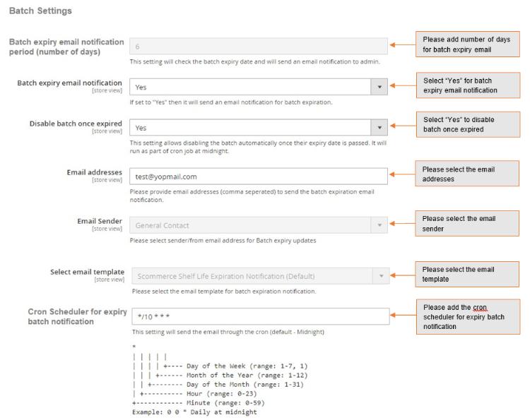Click the 'Select Yes for batch expiry email notification' callout
The height and width of the screenshot is (420, 530).
tap(468, 85)
